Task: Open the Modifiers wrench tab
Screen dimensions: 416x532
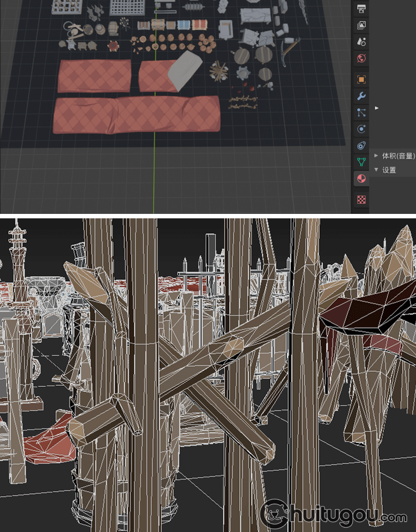Action: click(x=361, y=96)
